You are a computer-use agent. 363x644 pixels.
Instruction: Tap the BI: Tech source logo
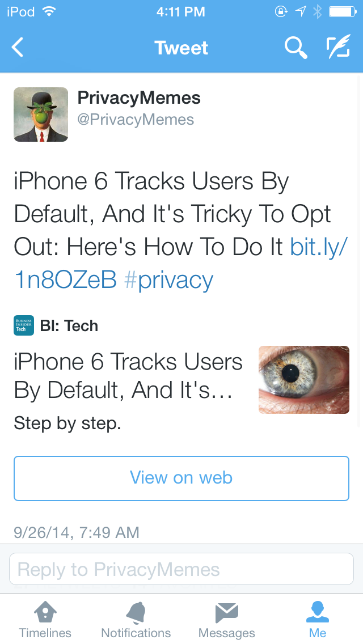(24, 325)
